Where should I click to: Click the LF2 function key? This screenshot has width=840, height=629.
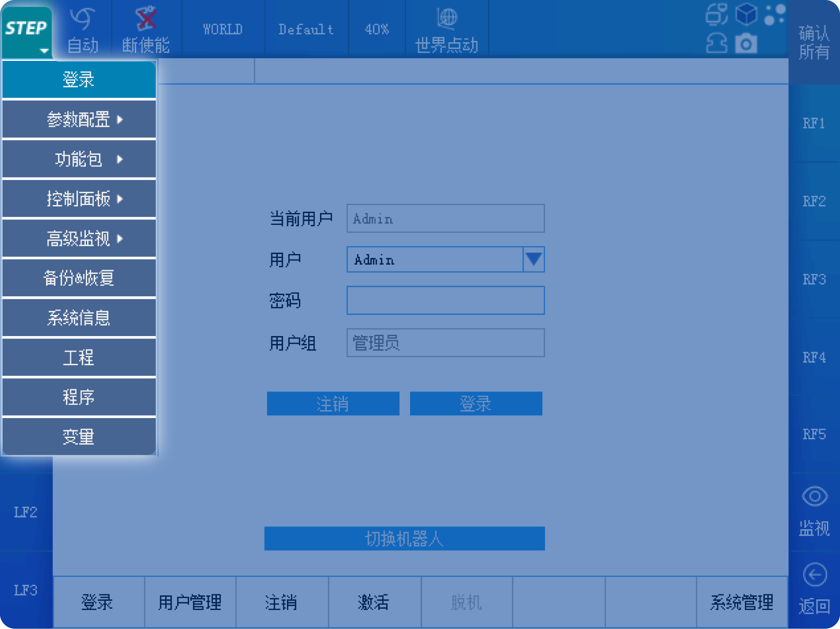pyautogui.click(x=26, y=512)
